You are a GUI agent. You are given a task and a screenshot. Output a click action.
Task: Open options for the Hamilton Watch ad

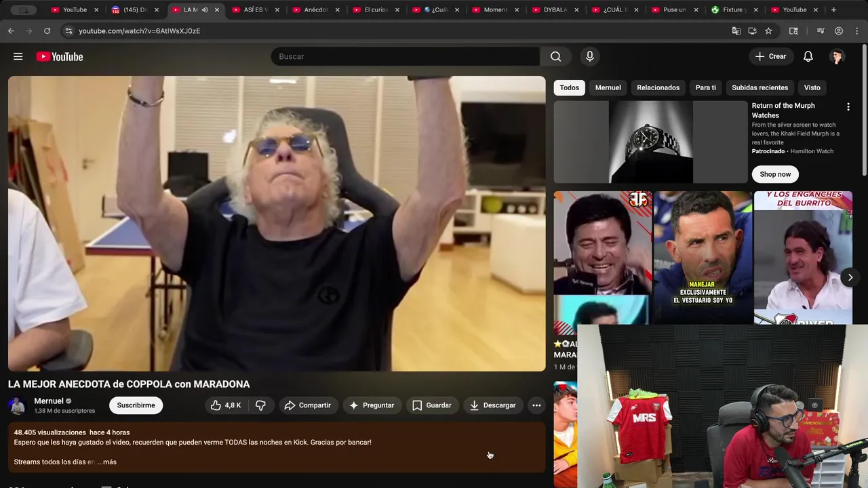[848, 107]
